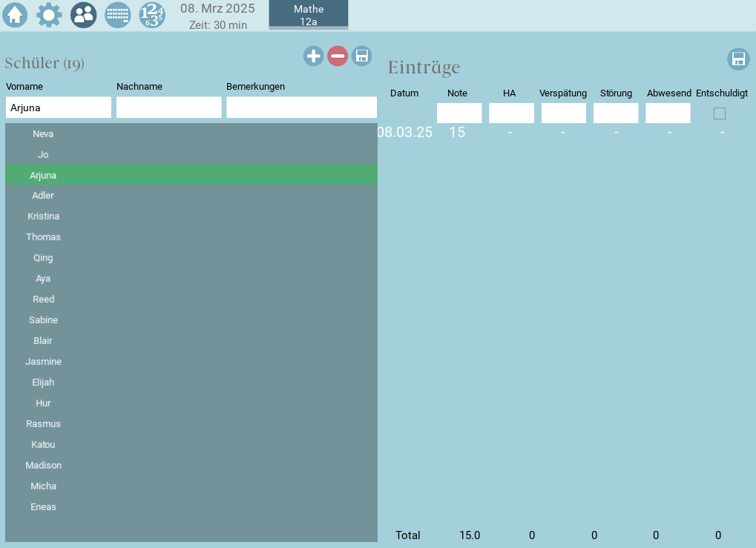The image size is (756, 548).
Task: Select the 08.03.25 entry row
Action: pyautogui.click(x=405, y=133)
